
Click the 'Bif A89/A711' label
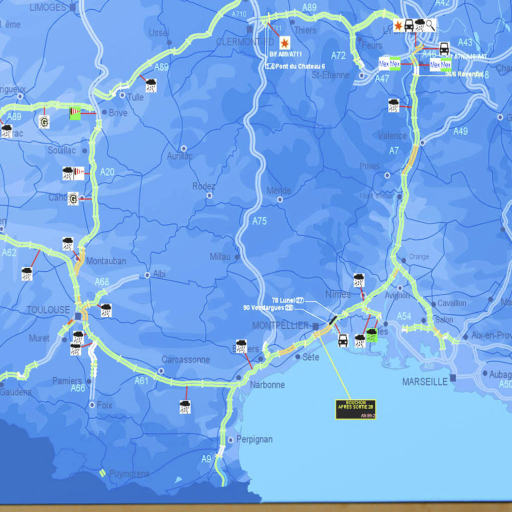(x=286, y=54)
